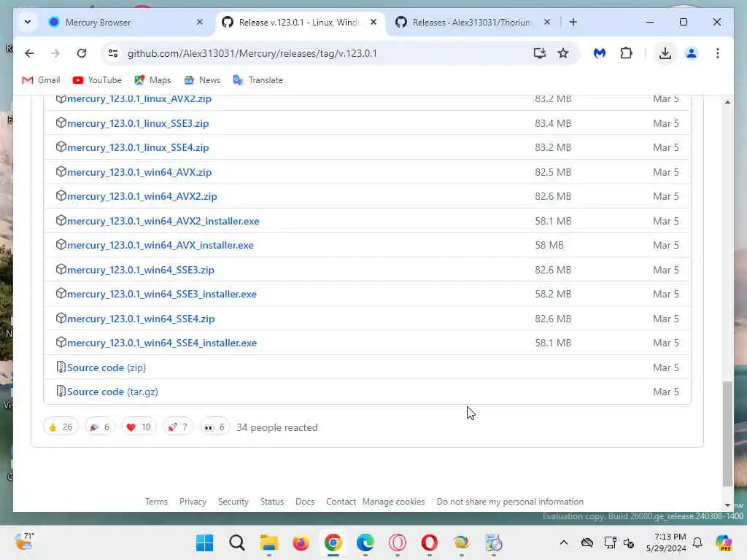Download mercury_123.0.1_win64_AVX.zip

(139, 172)
